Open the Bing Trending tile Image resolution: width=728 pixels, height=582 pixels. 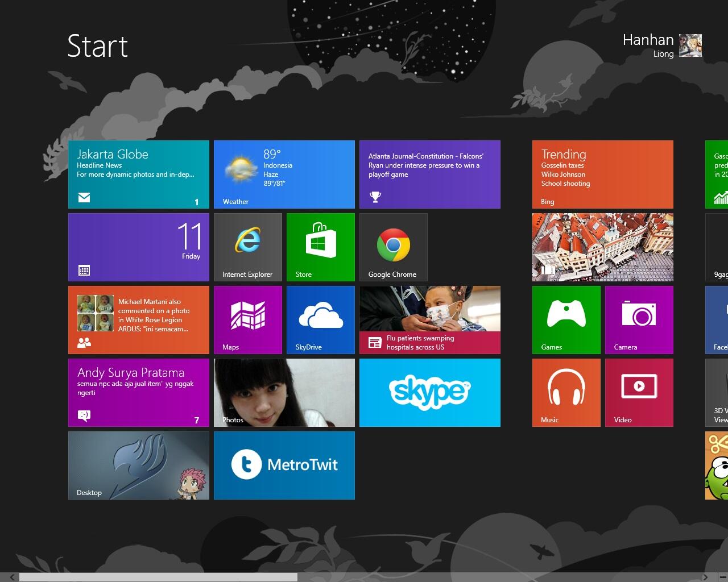(x=603, y=174)
